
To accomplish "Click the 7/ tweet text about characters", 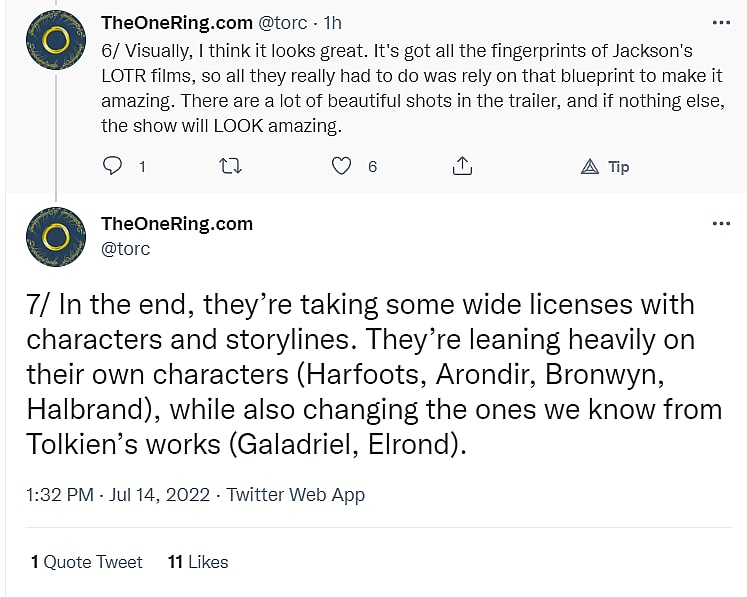I will click(x=360, y=374).
